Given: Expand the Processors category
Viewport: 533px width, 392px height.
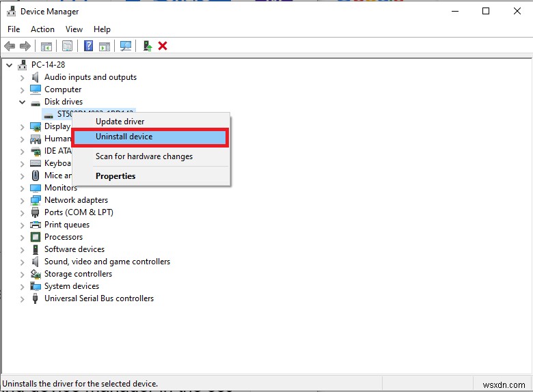Looking at the screenshot, I should tap(22, 238).
